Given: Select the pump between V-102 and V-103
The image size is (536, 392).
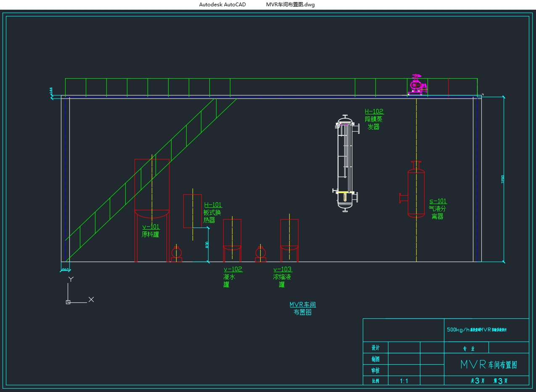Looking at the screenshot, I should (x=261, y=253).
